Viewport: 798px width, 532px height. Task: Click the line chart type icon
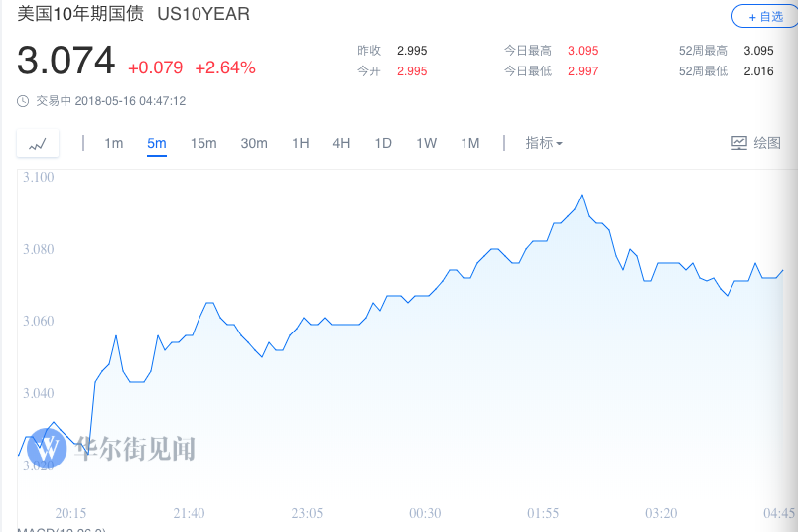click(x=38, y=144)
